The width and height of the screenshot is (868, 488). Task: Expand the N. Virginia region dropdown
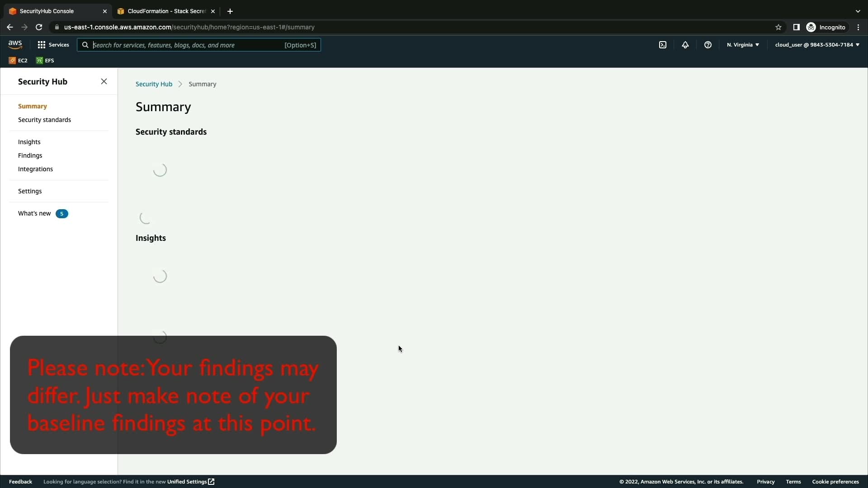click(x=743, y=45)
